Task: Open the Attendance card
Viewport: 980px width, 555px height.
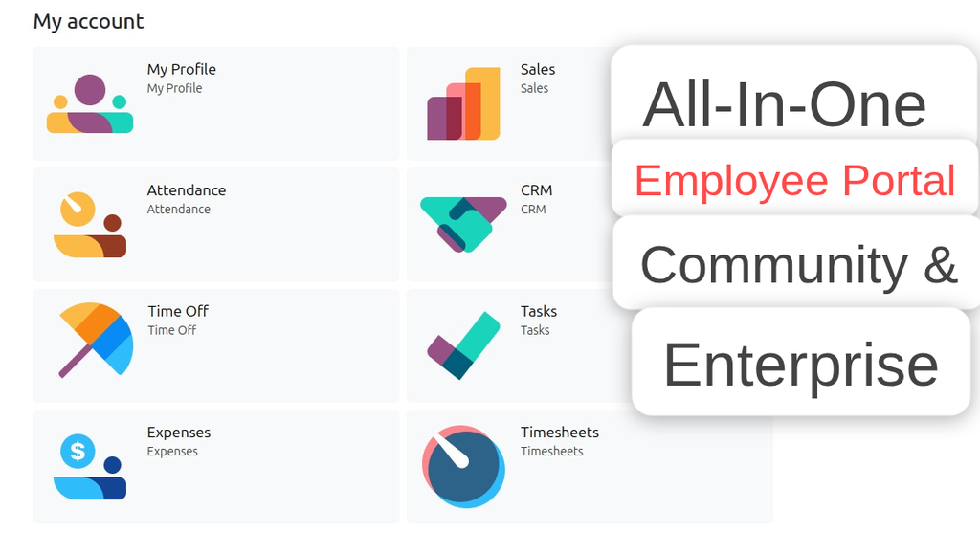Action: point(215,224)
